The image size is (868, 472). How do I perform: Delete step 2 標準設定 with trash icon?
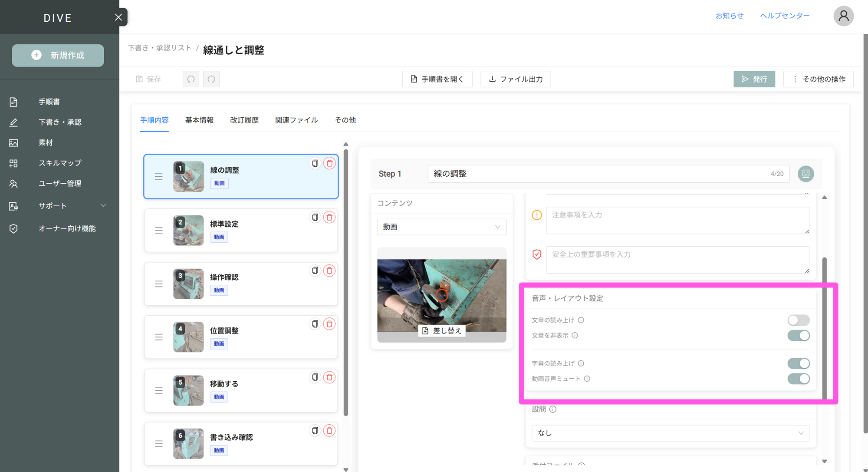(329, 217)
